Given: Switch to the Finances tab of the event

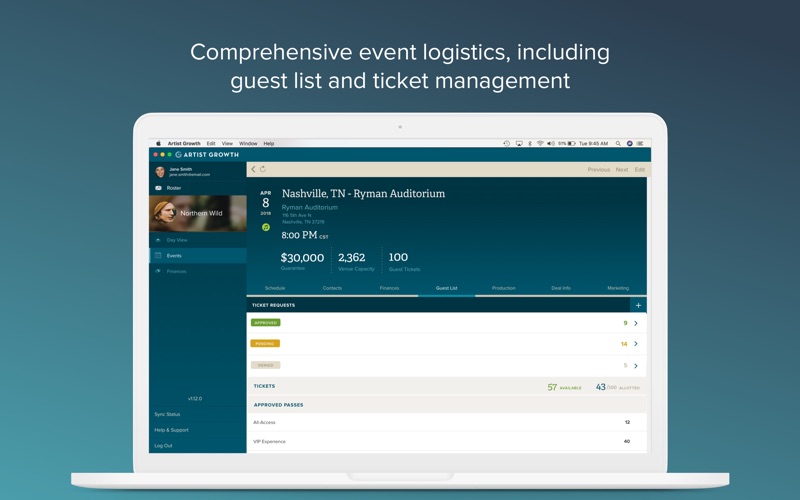Looking at the screenshot, I should (x=389, y=288).
